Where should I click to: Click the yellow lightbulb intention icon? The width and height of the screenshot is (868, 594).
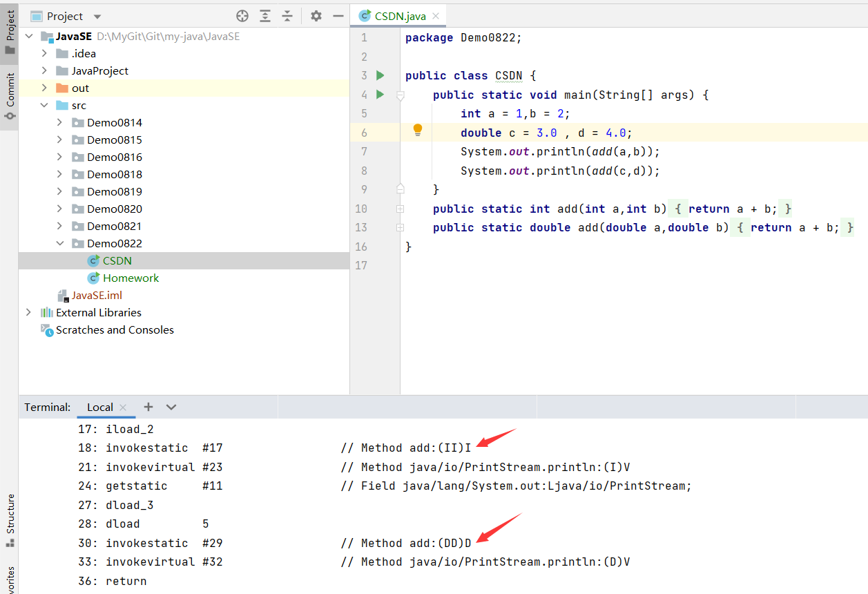click(418, 130)
